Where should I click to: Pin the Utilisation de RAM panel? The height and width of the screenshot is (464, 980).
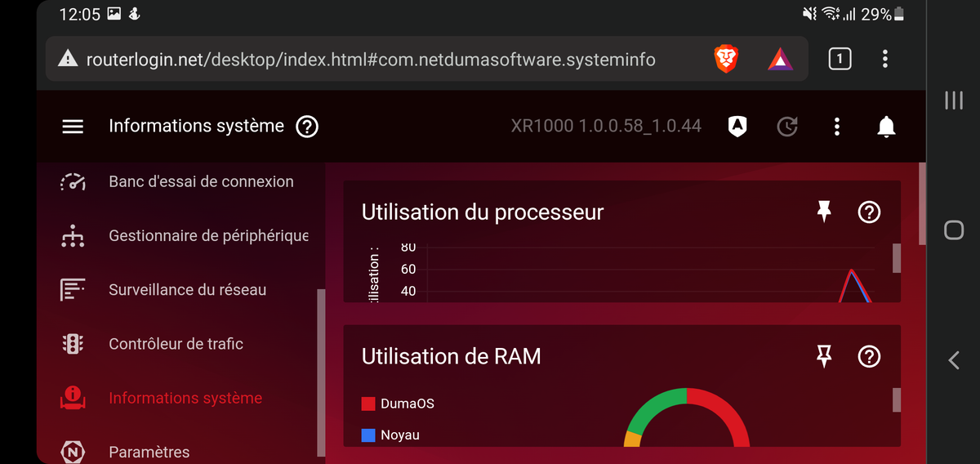tap(824, 356)
